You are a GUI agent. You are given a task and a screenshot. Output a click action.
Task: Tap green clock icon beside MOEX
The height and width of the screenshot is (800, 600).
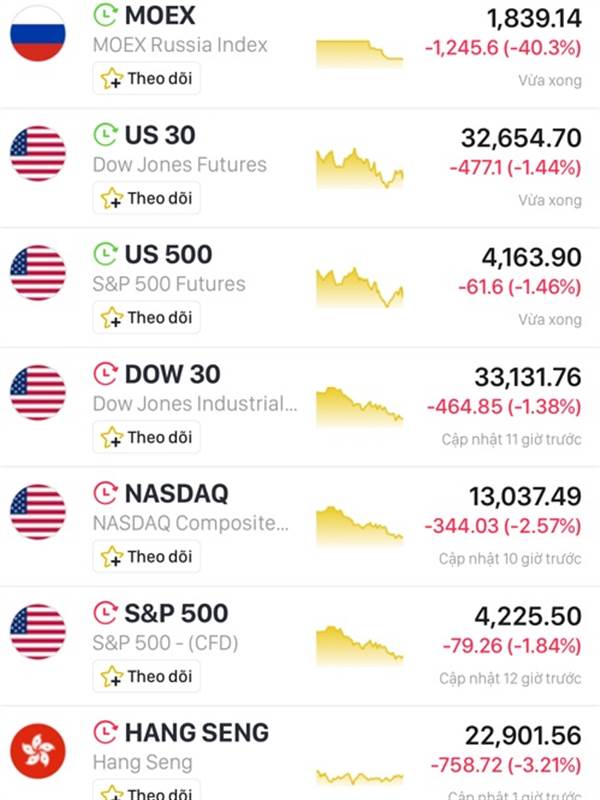click(106, 15)
